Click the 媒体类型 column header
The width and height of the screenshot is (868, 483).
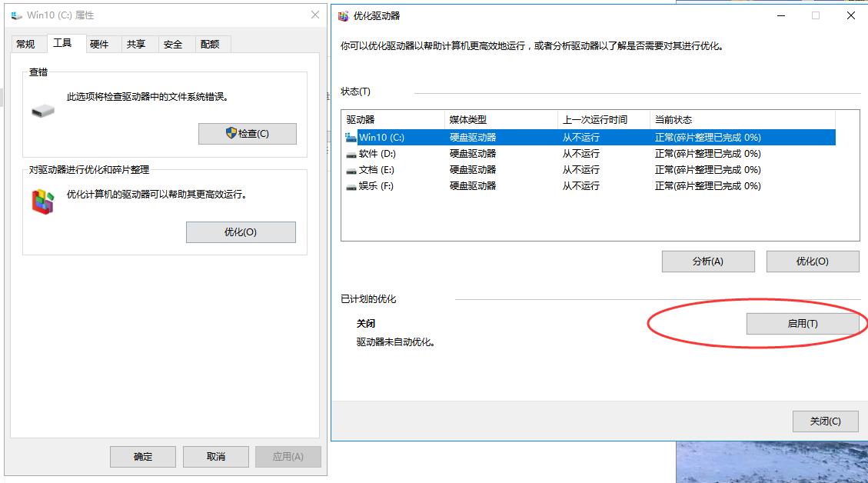pyautogui.click(x=501, y=120)
